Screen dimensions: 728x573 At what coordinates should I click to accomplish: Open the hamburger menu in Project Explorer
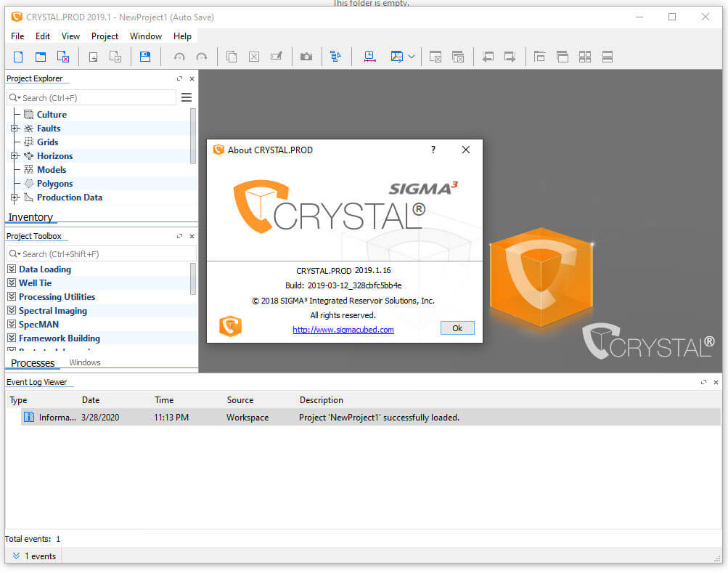point(187,97)
